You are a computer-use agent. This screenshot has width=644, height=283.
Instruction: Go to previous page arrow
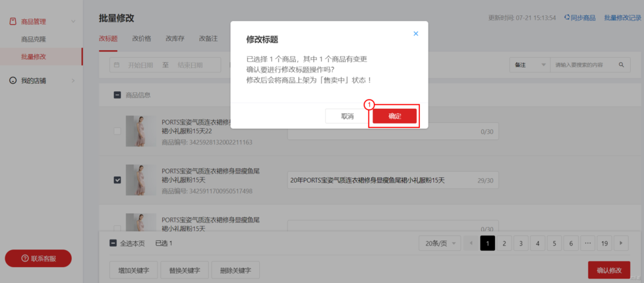[x=471, y=243]
